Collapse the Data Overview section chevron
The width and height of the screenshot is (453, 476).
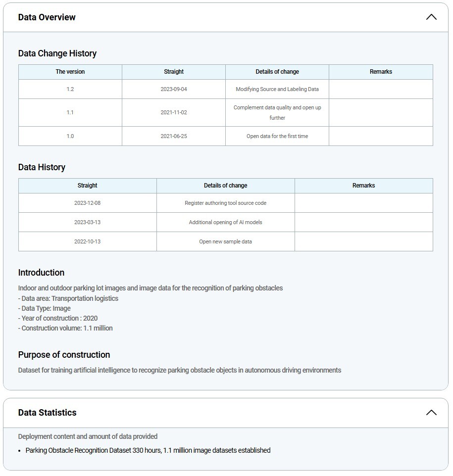[x=431, y=17]
